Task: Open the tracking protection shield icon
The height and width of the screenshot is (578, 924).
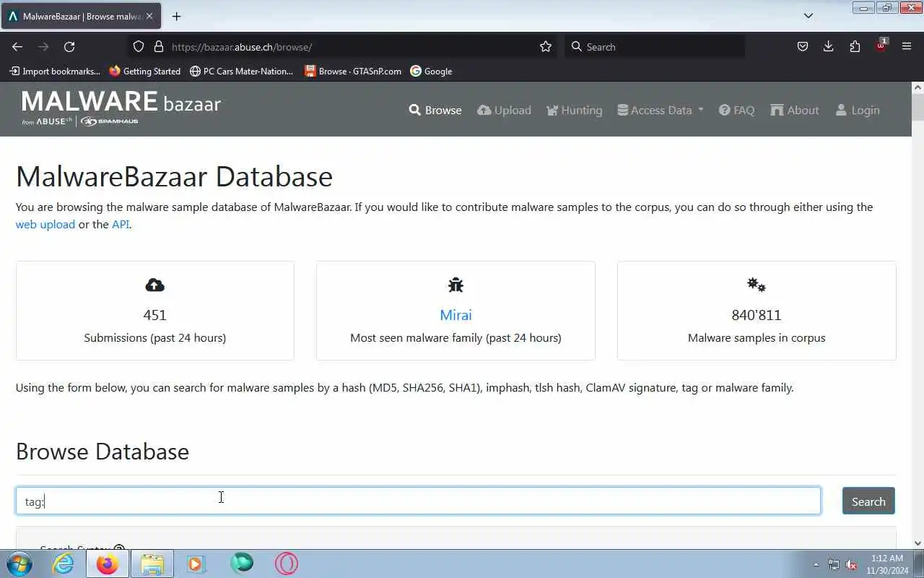Action: [139, 47]
